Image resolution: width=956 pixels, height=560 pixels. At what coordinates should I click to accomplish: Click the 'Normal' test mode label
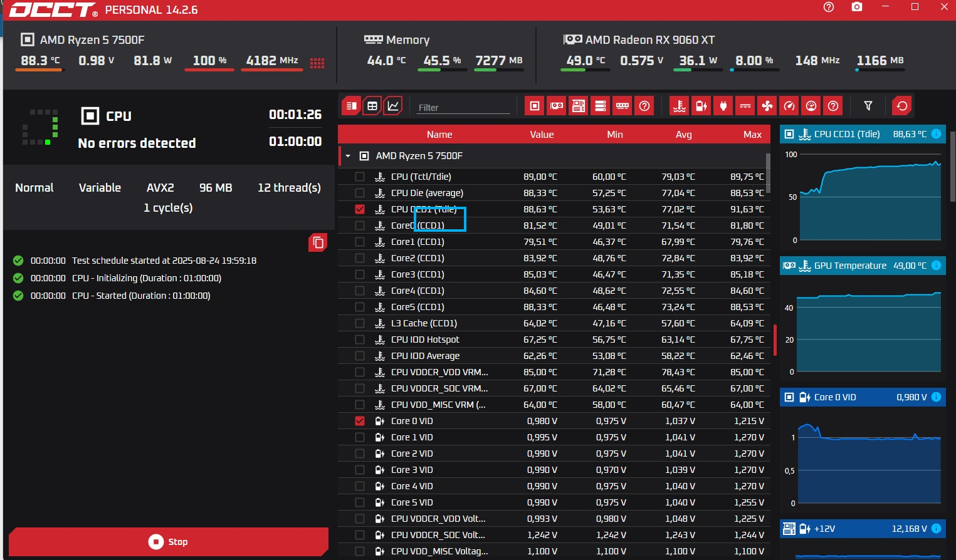click(x=34, y=188)
